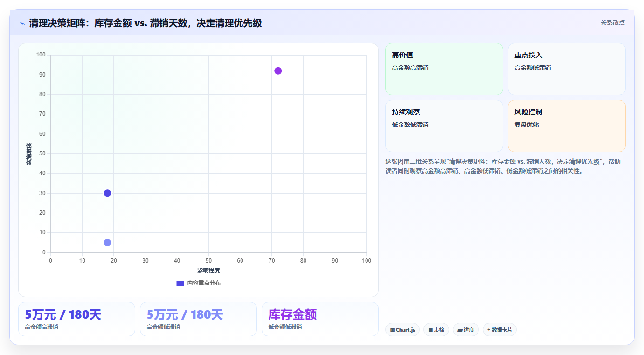Image resolution: width=644 pixels, height=355 pixels.
Task: Click the Chart.js tag
Action: point(402,330)
